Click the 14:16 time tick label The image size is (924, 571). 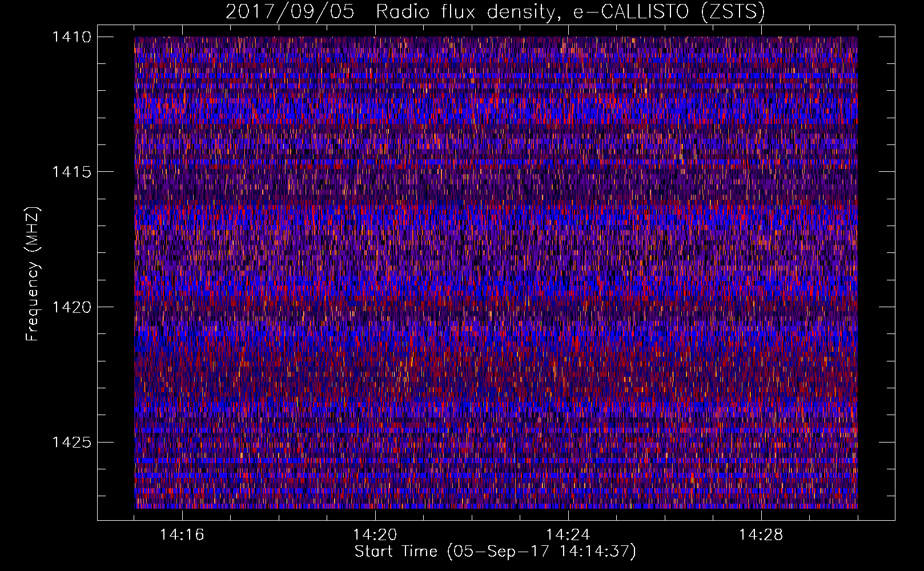(x=182, y=535)
